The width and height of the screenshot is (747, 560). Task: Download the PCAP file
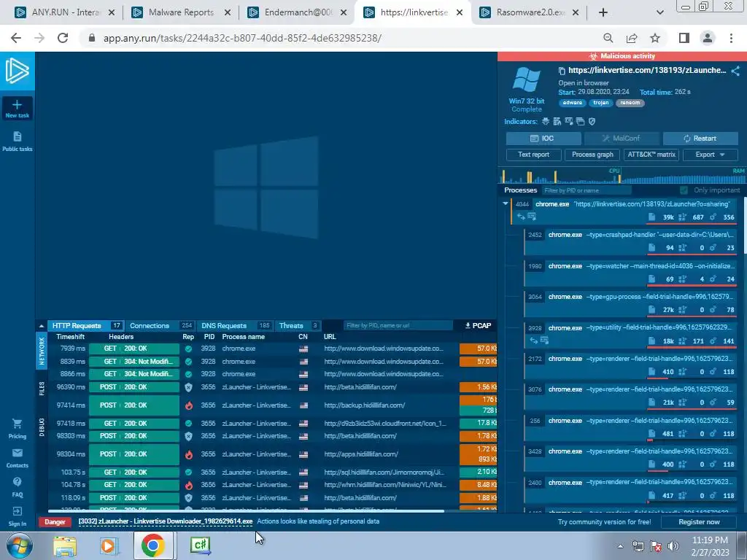point(478,325)
